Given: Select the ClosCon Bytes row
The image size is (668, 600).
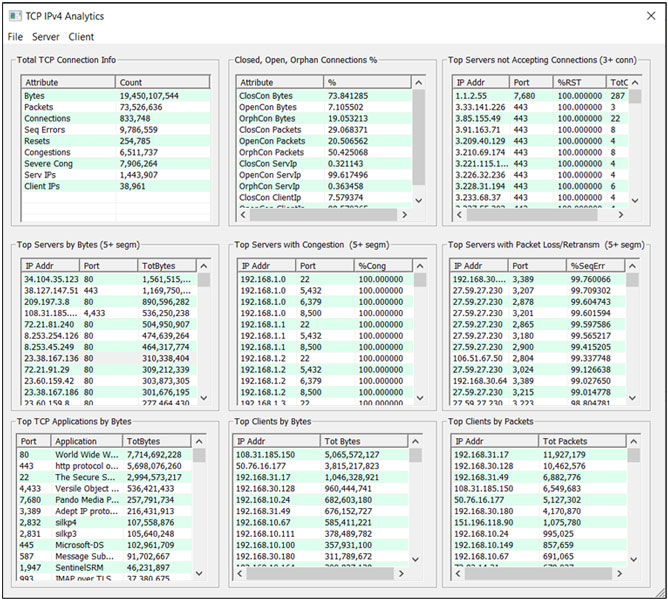Looking at the screenshot, I should (x=324, y=96).
